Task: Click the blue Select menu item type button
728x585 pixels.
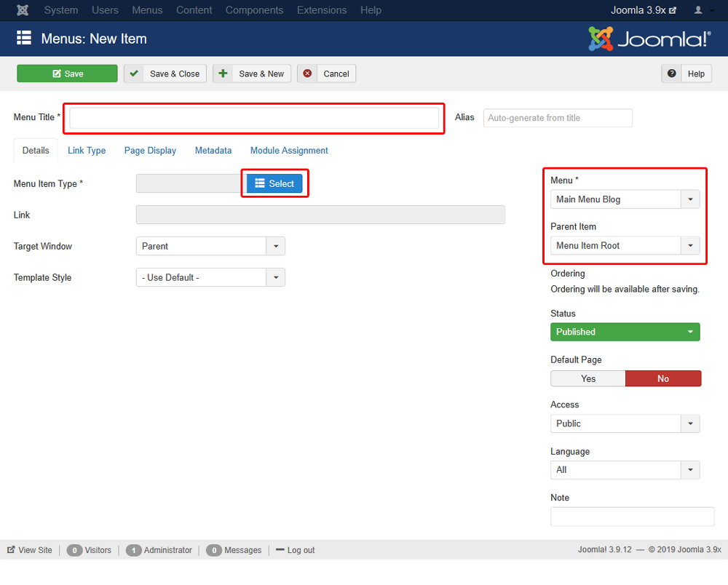Action: [274, 183]
